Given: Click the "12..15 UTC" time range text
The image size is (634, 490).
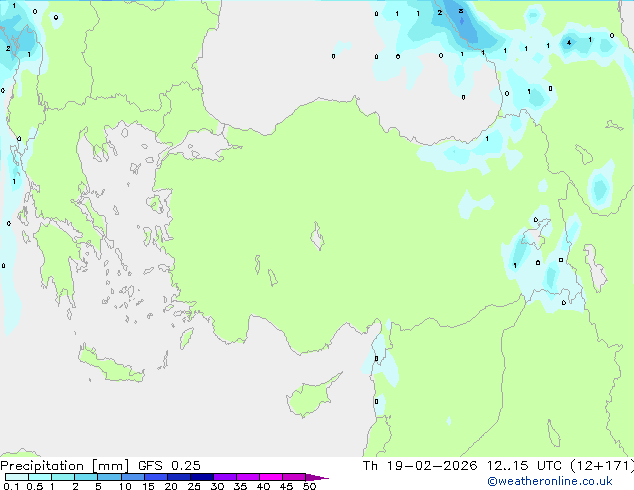Looking at the screenshot, I should (524, 466).
